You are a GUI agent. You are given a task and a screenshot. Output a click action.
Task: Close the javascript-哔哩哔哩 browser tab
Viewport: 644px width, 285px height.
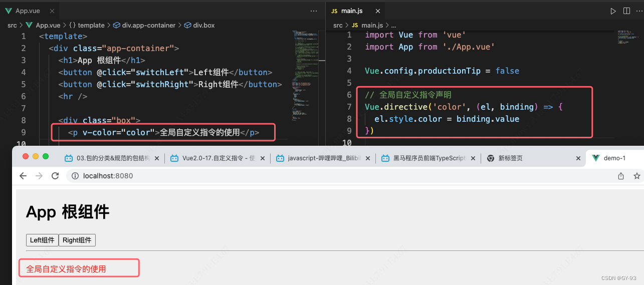[x=368, y=158]
